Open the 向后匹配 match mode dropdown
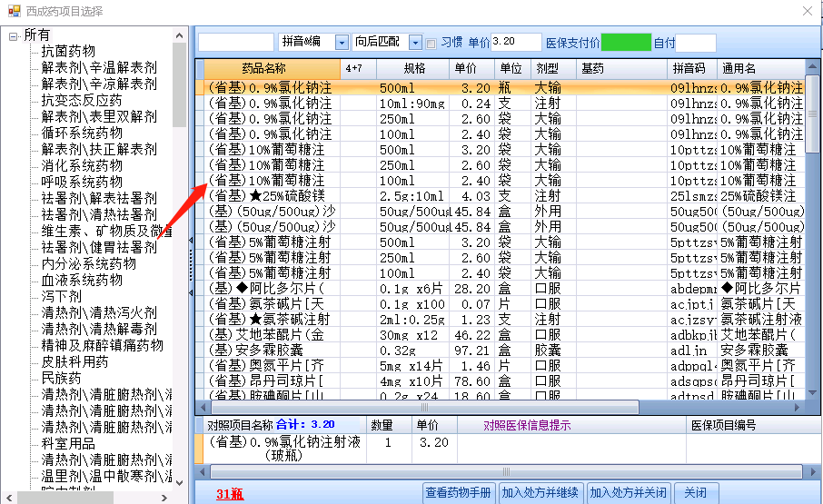823x504 pixels. click(x=415, y=43)
